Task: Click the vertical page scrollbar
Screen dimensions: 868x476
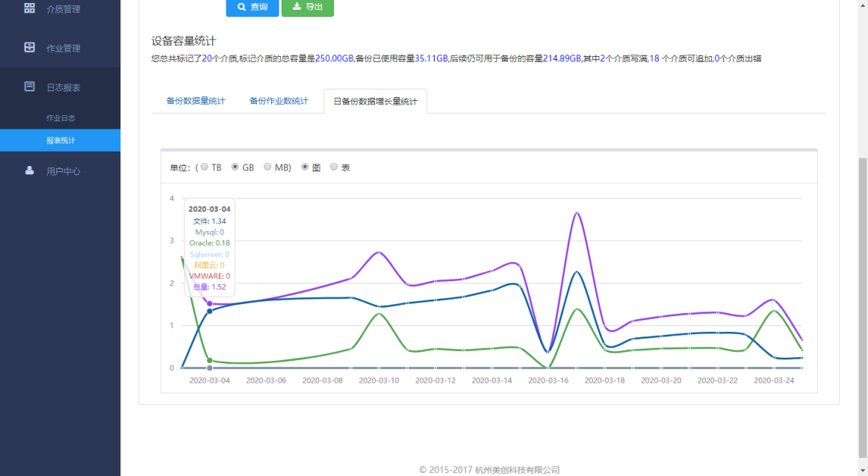Action: pos(863,308)
